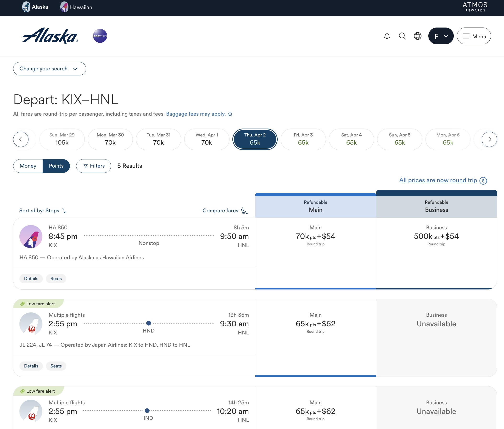Click the Hawaiian Airlines flight logo
Screen dimensions: 504x429
pos(31,236)
